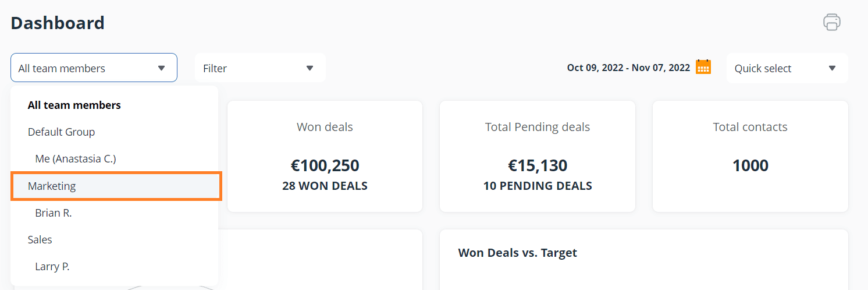Select the Sales group
868x290 pixels.
coord(40,240)
